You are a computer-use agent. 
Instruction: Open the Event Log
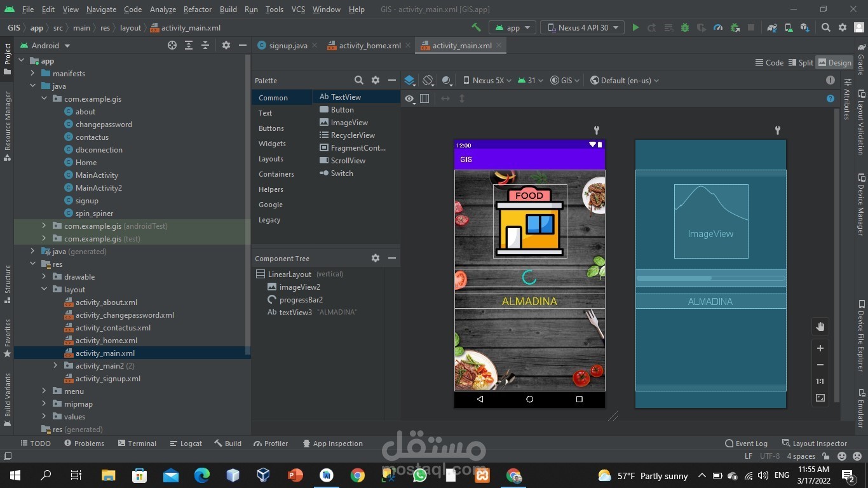(x=746, y=443)
